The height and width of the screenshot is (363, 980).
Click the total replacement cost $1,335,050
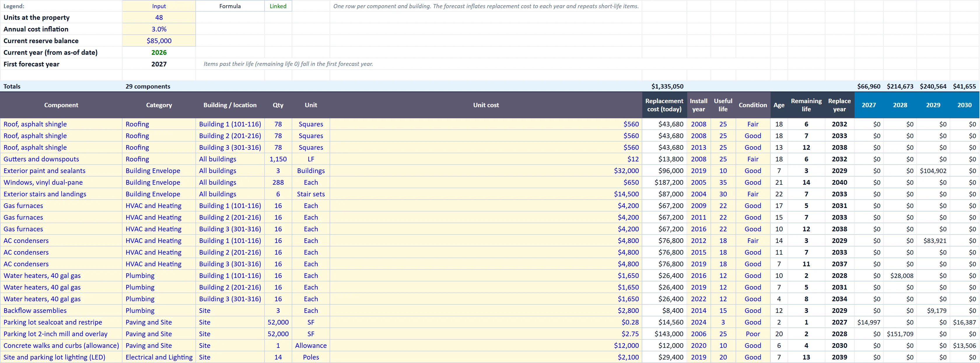tap(664, 86)
